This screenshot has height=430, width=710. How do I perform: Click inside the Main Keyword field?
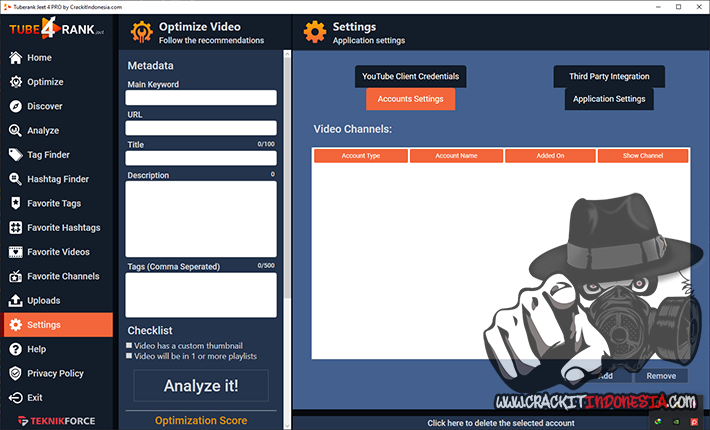click(x=201, y=98)
